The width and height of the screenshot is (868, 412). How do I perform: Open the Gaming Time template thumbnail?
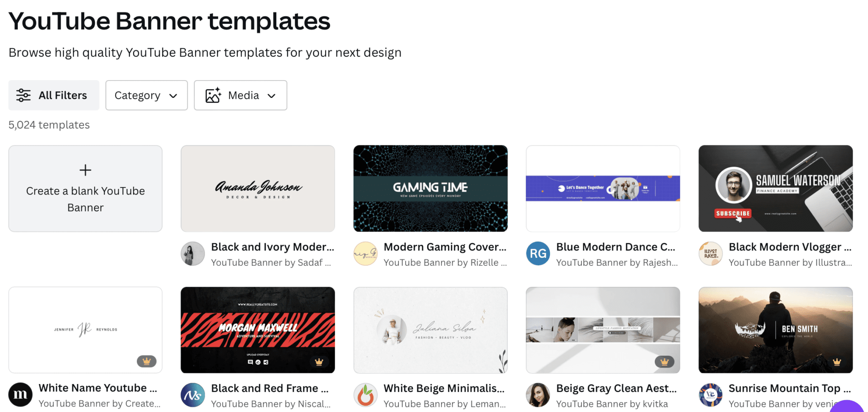430,189
